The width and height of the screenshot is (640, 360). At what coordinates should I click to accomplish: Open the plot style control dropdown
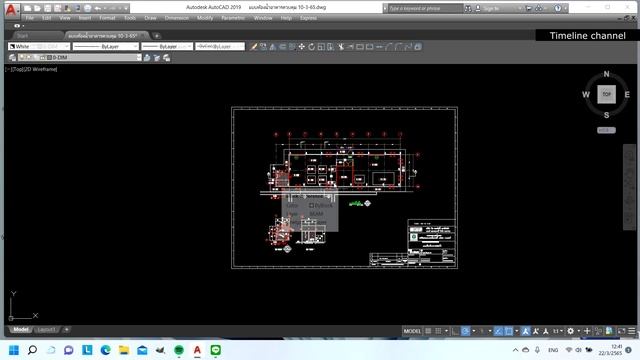220,47
